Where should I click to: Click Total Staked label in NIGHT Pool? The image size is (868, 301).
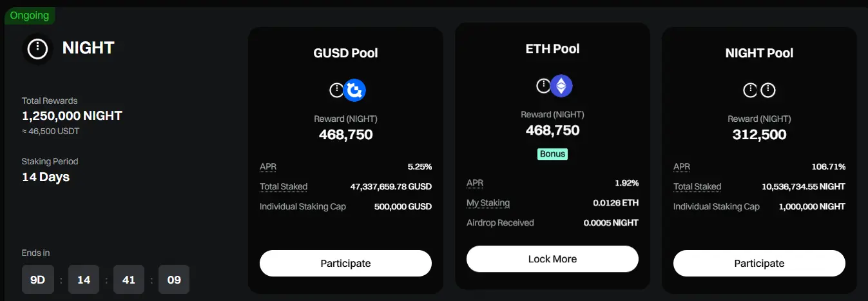coord(697,187)
